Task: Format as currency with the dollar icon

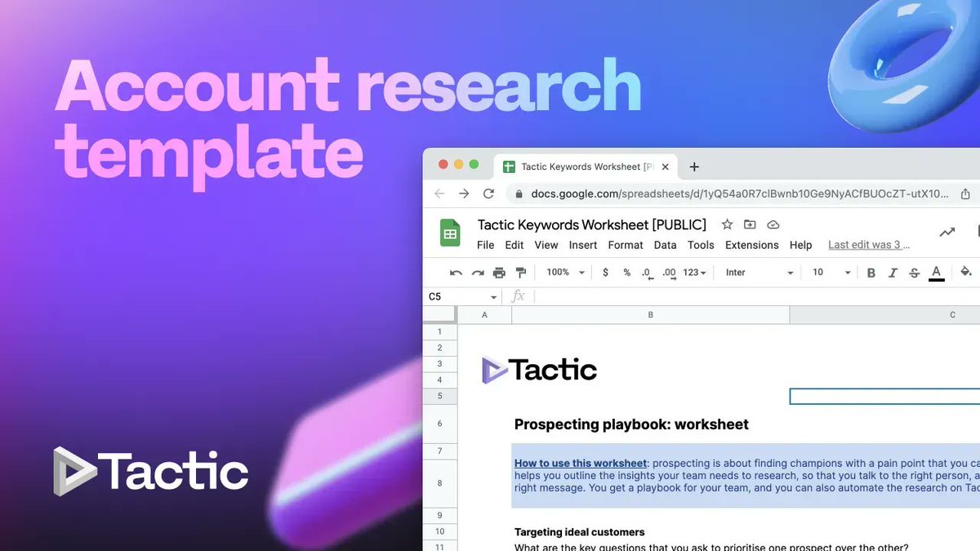Action: pos(605,273)
